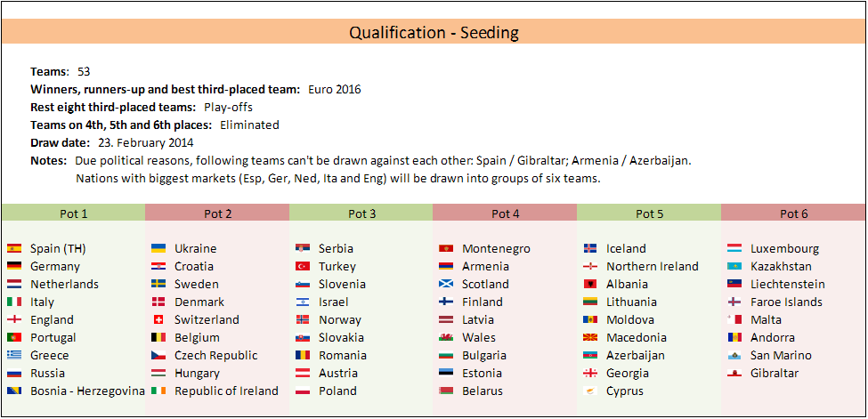The width and height of the screenshot is (868, 419).
Task: Click the Germany flag icon
Action: (13, 267)
